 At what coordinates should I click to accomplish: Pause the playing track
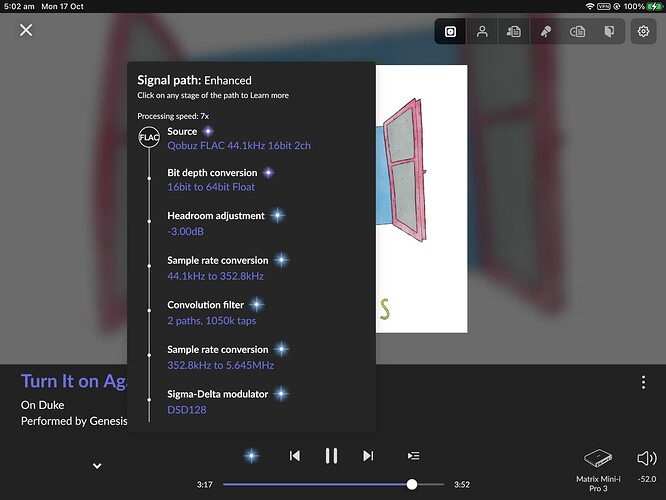pyautogui.click(x=331, y=456)
